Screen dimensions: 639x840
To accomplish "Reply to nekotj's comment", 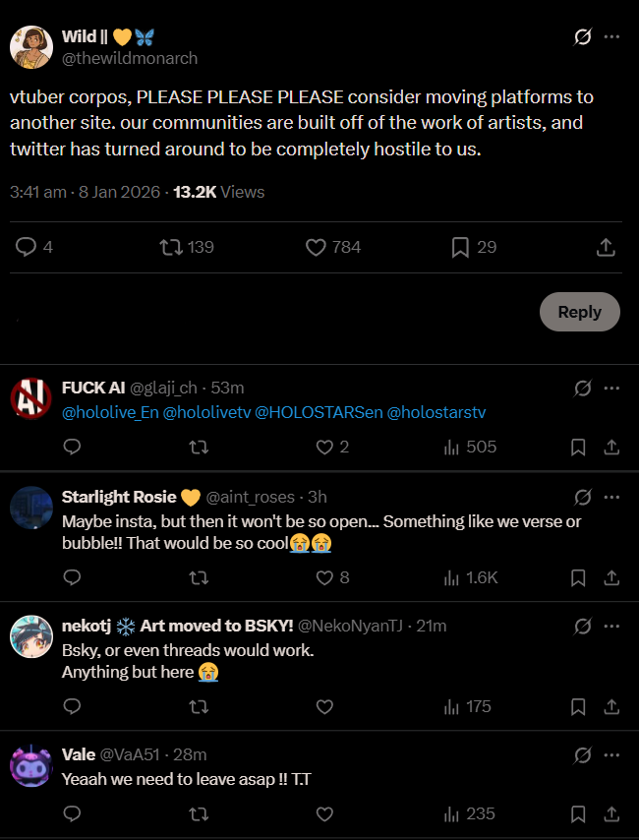I will pos(72,706).
